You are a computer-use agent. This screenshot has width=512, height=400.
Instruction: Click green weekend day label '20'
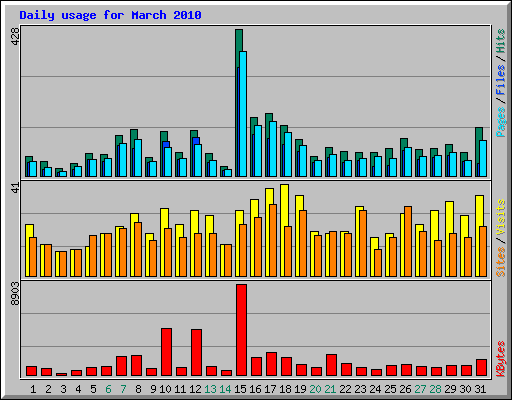coord(315,389)
